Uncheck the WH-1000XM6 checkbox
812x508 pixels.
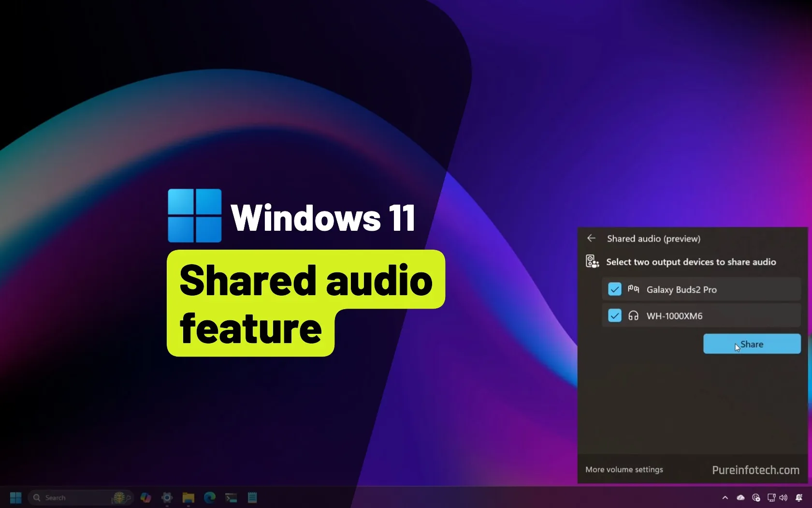point(614,316)
